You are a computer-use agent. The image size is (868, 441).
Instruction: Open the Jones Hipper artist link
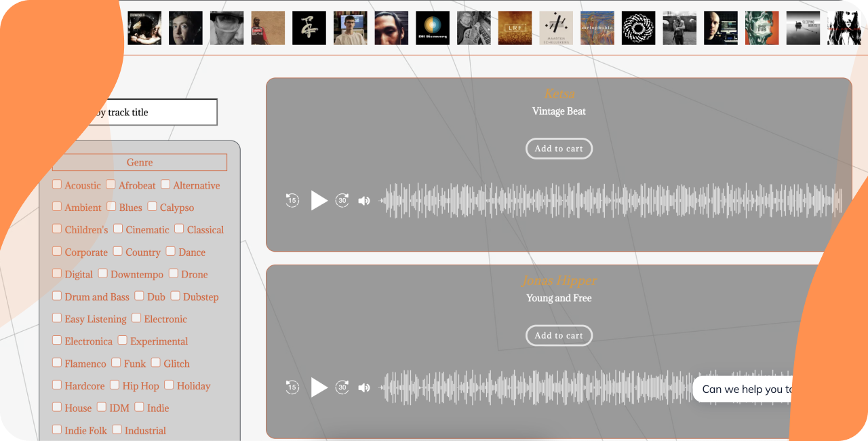pyautogui.click(x=559, y=280)
